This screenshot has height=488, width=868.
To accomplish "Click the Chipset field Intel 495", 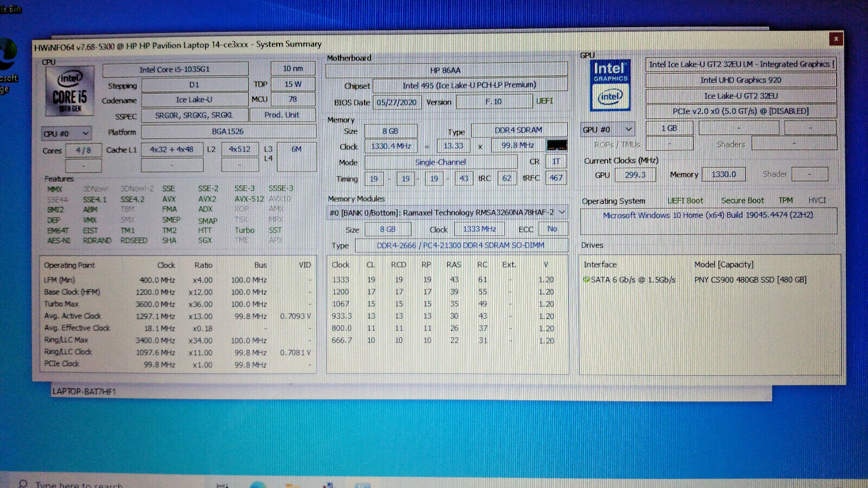I will tap(469, 85).
